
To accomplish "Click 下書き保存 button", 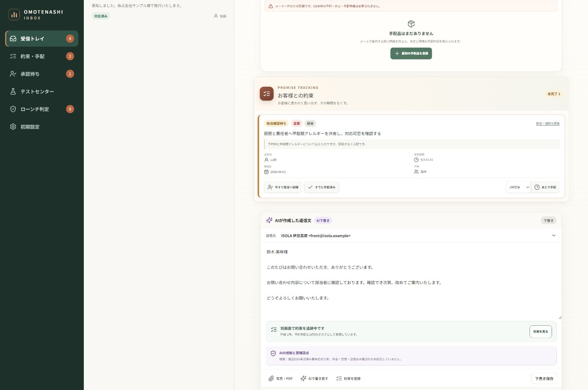I will (544, 379).
